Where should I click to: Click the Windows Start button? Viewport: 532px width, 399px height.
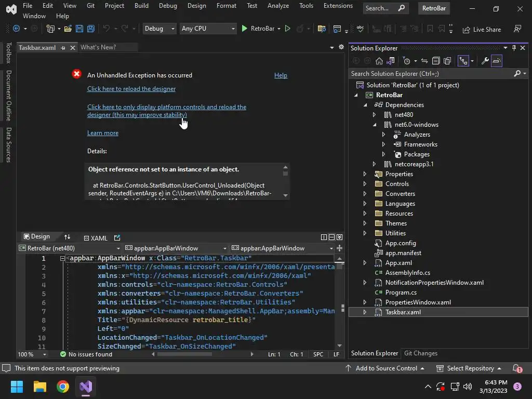17,387
